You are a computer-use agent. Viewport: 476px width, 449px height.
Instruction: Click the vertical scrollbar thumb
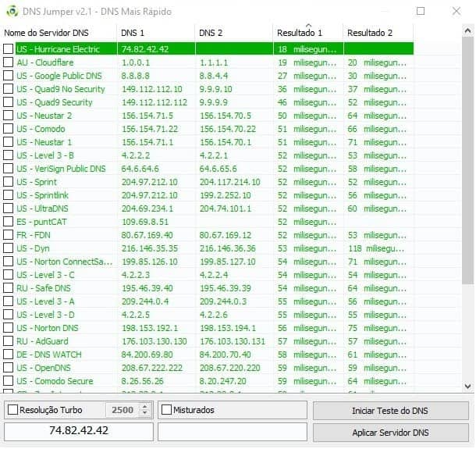[x=467, y=160]
